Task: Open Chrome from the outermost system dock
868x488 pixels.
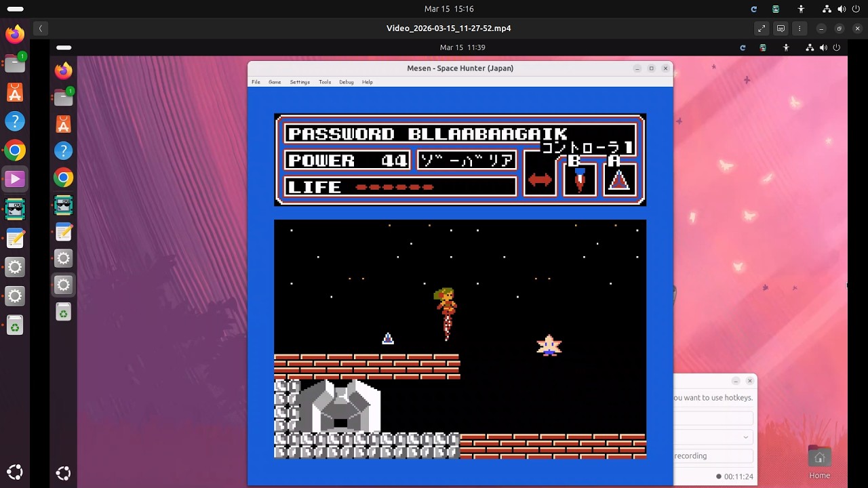Action: click(x=15, y=150)
